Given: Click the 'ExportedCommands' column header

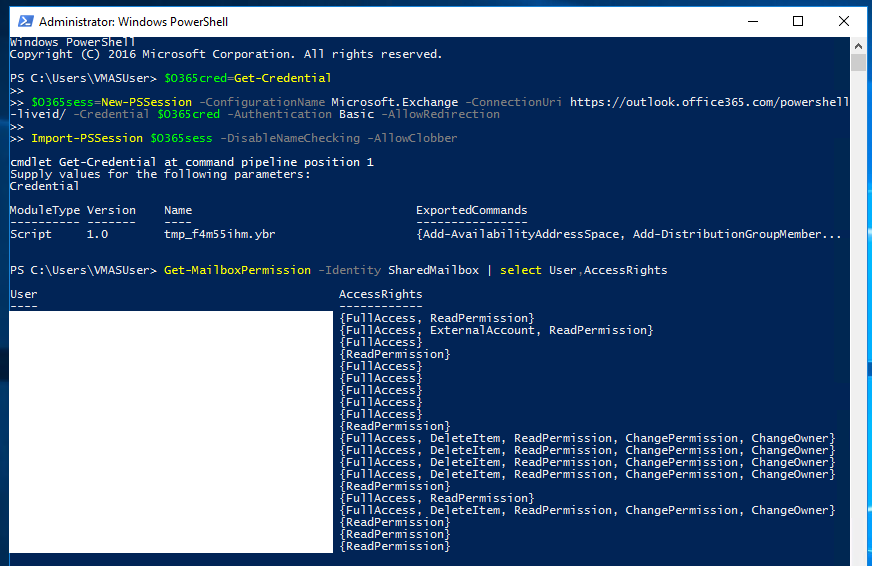Looking at the screenshot, I should pyautogui.click(x=472, y=210).
